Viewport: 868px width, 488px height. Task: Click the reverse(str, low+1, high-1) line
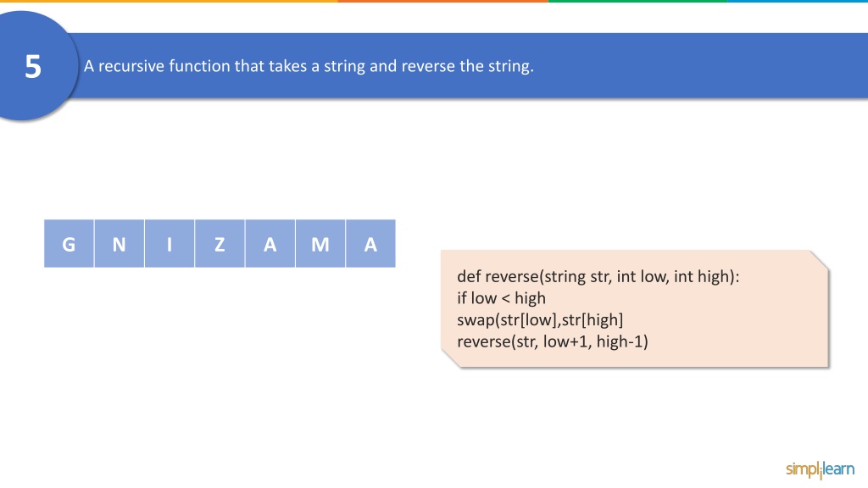(553, 341)
